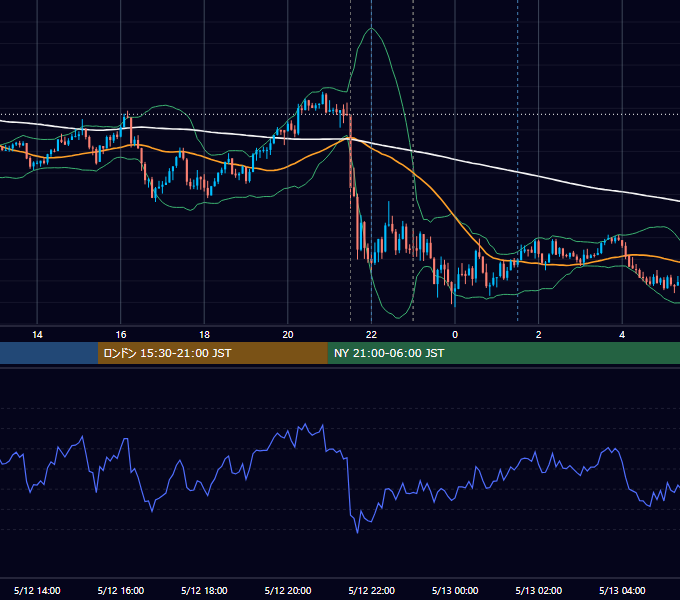Screen dimensions: 680x600
Task: Click the 5/12 14:00 date label
Action: click(x=37, y=590)
